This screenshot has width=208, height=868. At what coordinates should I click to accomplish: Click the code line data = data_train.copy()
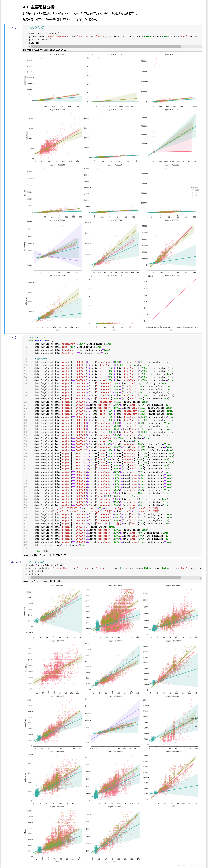pos(44,34)
